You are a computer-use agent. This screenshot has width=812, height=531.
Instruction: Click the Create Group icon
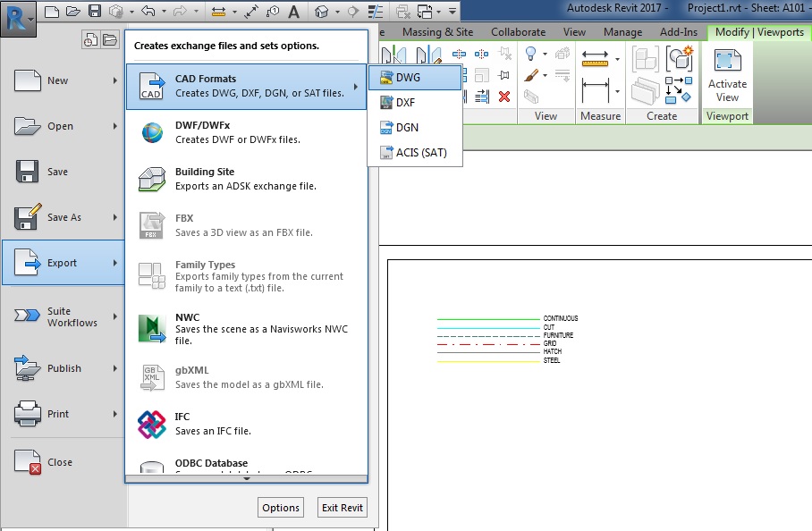(679, 58)
